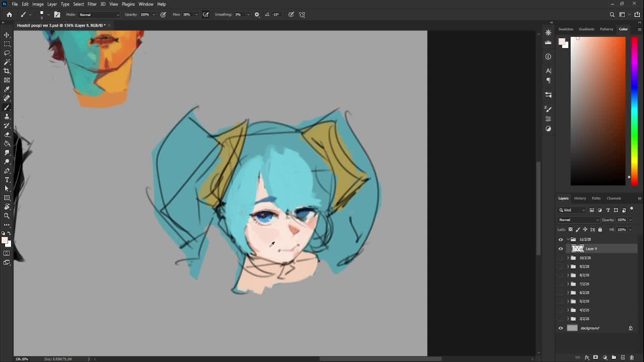Open the Brush Settings panel icon
The image size is (644, 362).
coord(57,15)
